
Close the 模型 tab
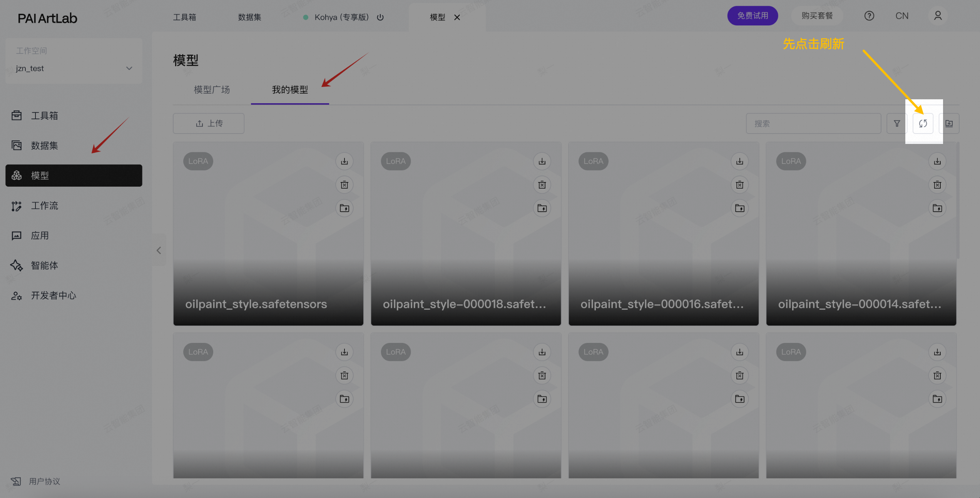point(457,17)
